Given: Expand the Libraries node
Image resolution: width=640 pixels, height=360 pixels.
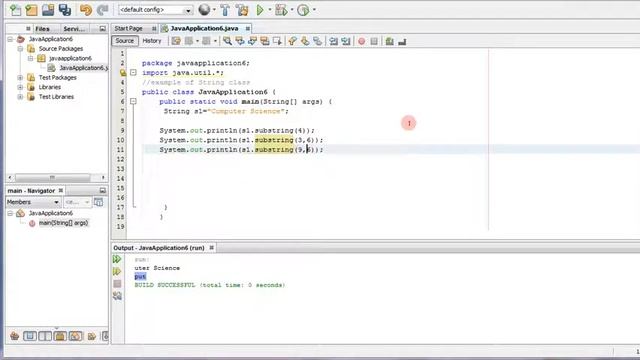Looking at the screenshot, I should pyautogui.click(x=20, y=87).
